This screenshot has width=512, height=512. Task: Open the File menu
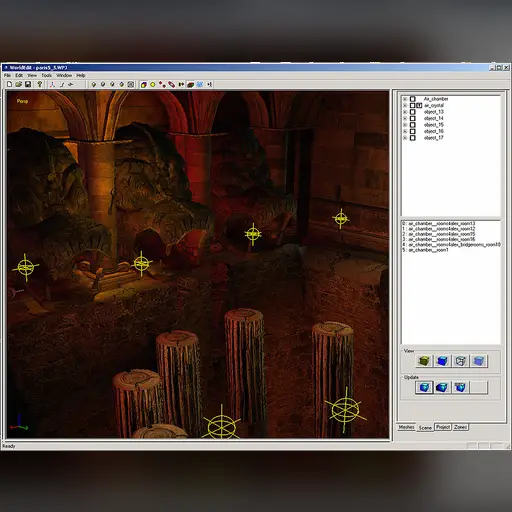point(7,75)
